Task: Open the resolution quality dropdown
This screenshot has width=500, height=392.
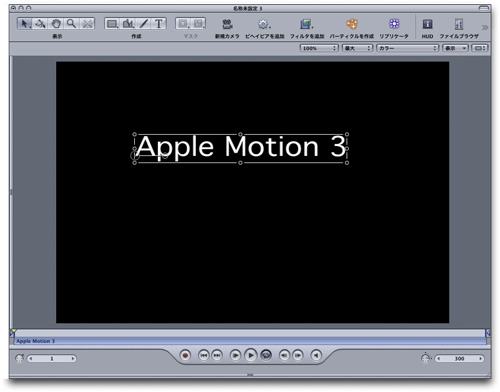Action: (357, 48)
